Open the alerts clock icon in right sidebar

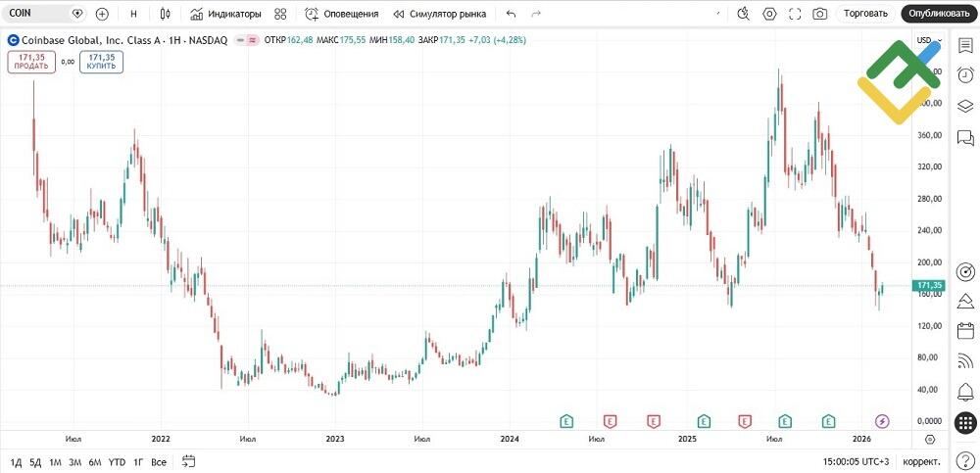[x=965, y=75]
